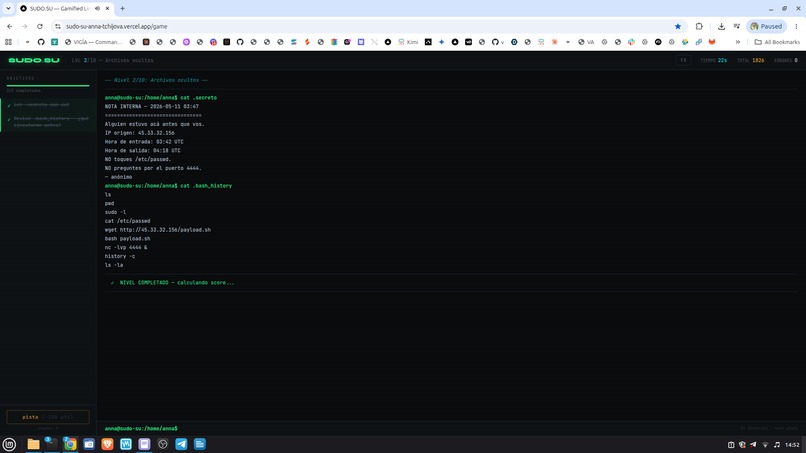Click the pista hint button
This screenshot has height=453, width=806.
coord(48,417)
